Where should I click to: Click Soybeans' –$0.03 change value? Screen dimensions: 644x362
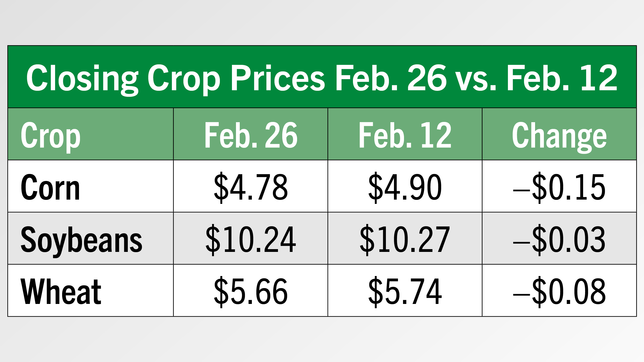559,239
